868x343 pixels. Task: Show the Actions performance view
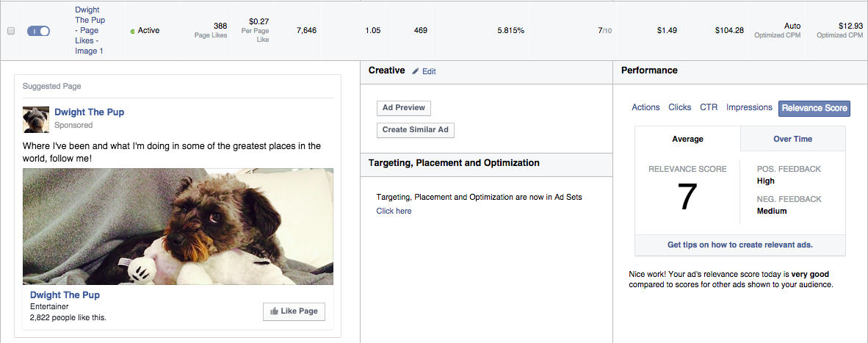tap(645, 107)
